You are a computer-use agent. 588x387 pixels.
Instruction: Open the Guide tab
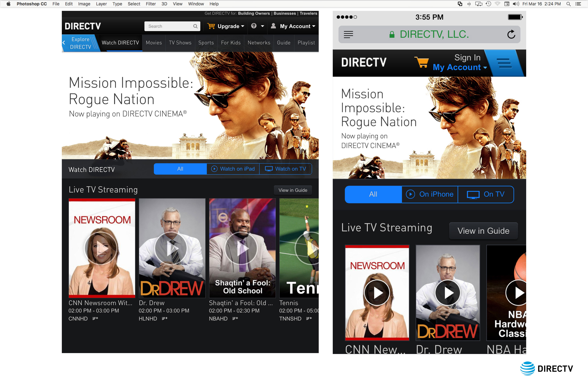(x=284, y=43)
